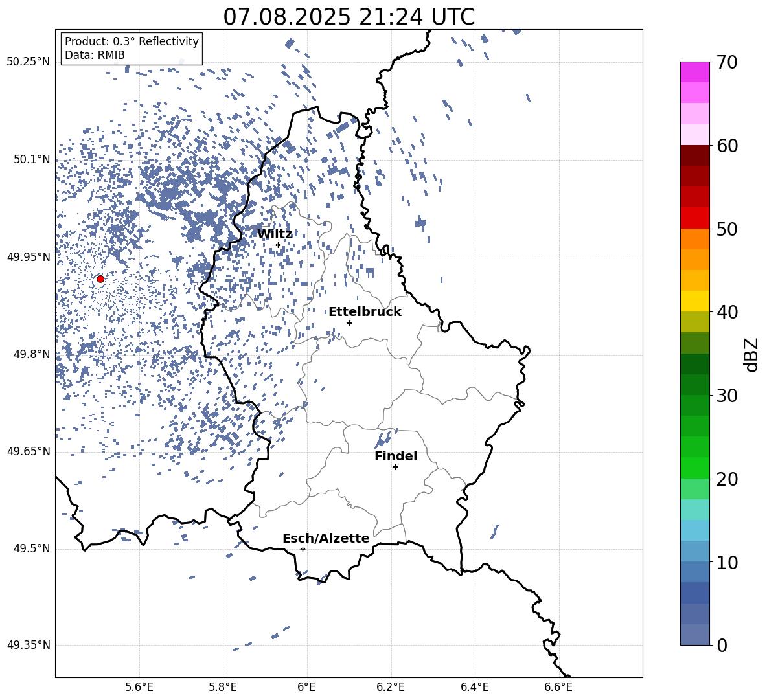Click the 5.8°E longitude label
767x700 pixels.
(223, 687)
